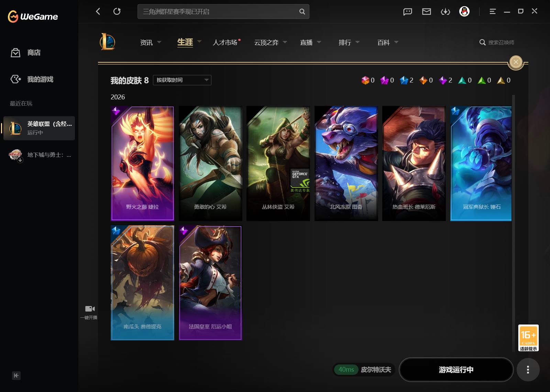Go to 我的游戏 in the sidebar
The width and height of the screenshot is (550, 392).
point(40,79)
